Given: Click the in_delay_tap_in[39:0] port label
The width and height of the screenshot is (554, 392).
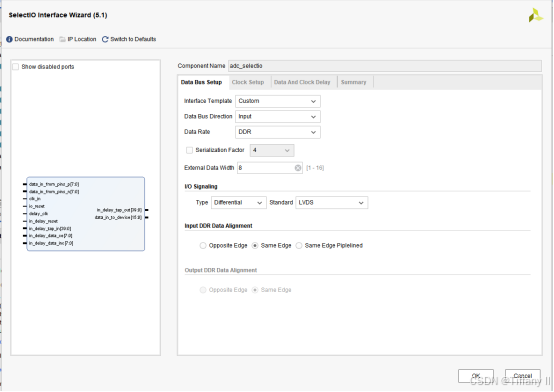Looking at the screenshot, I should [x=50, y=229].
